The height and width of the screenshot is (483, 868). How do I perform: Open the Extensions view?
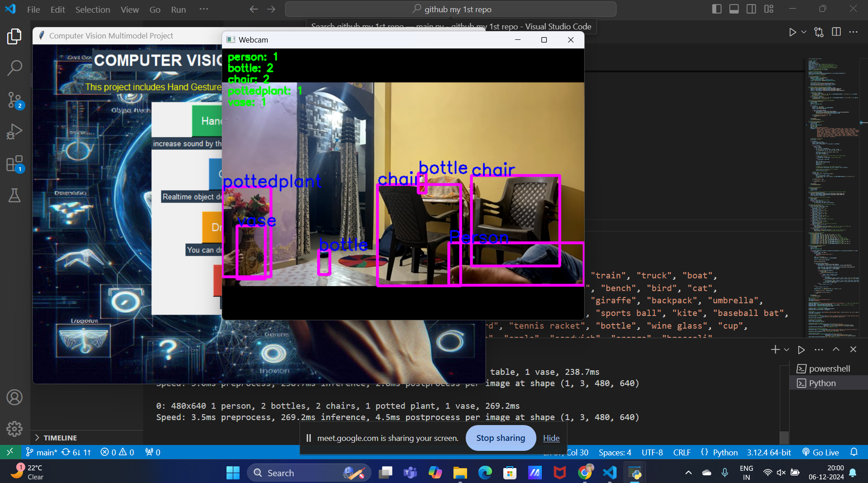(x=14, y=164)
